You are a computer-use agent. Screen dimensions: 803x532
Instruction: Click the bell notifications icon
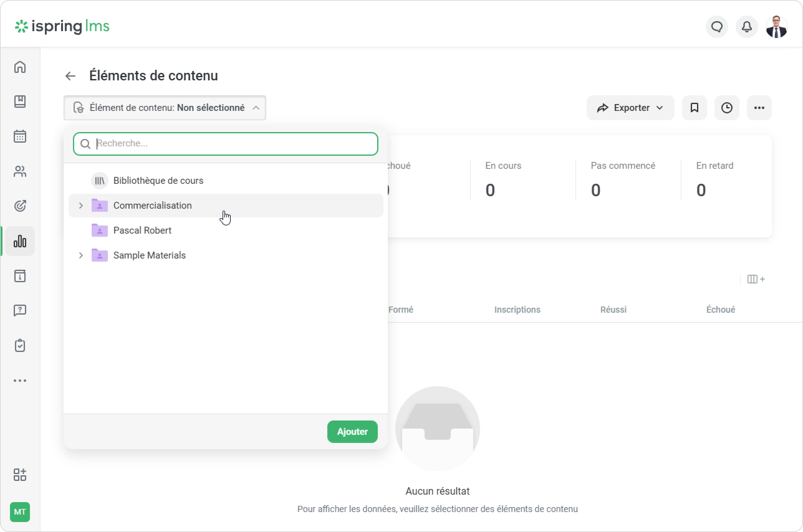(x=746, y=27)
